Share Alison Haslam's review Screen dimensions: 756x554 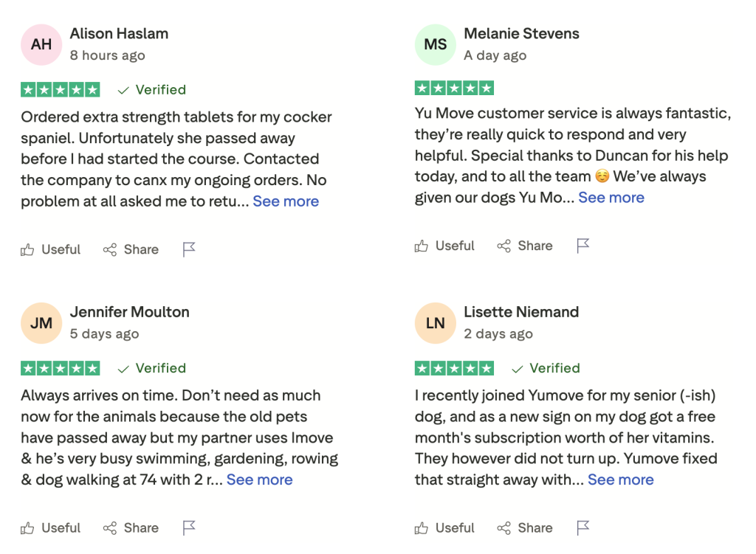131,249
